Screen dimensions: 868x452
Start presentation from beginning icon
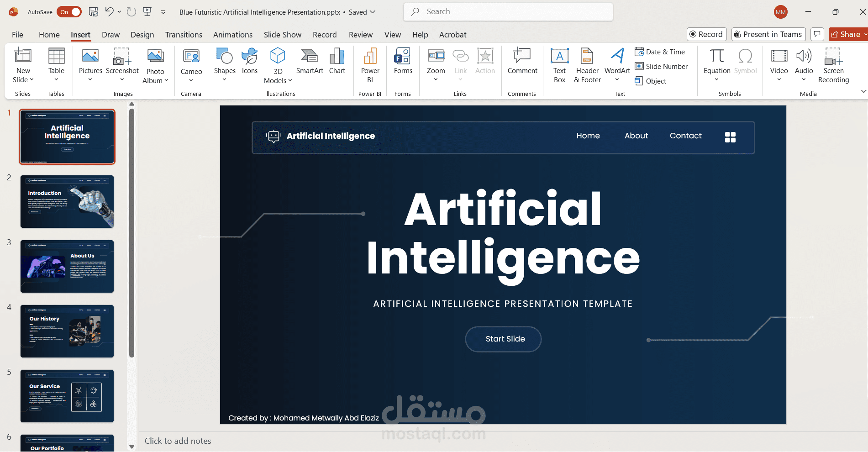point(147,12)
